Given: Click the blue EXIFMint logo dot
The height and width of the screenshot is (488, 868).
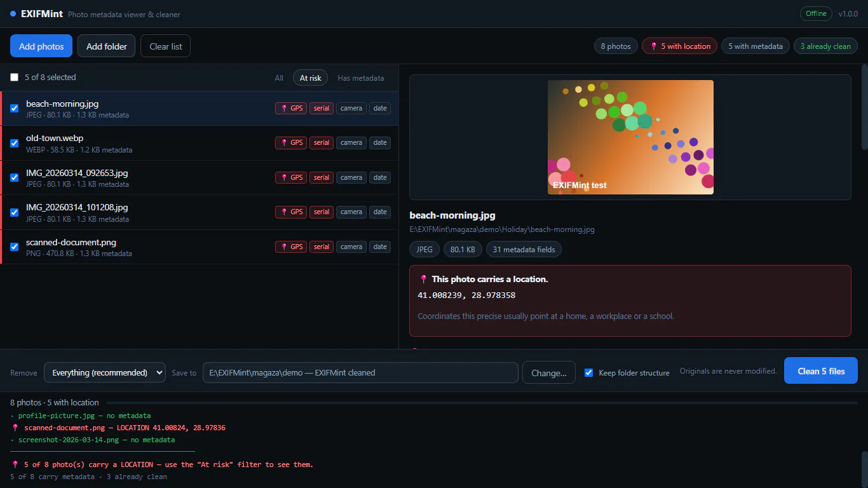Looking at the screenshot, I should (x=13, y=13).
